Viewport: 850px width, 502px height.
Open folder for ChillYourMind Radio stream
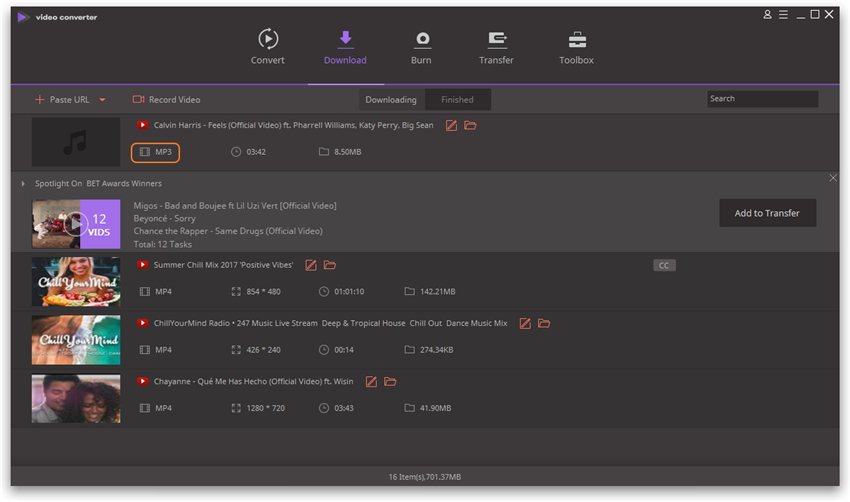544,324
